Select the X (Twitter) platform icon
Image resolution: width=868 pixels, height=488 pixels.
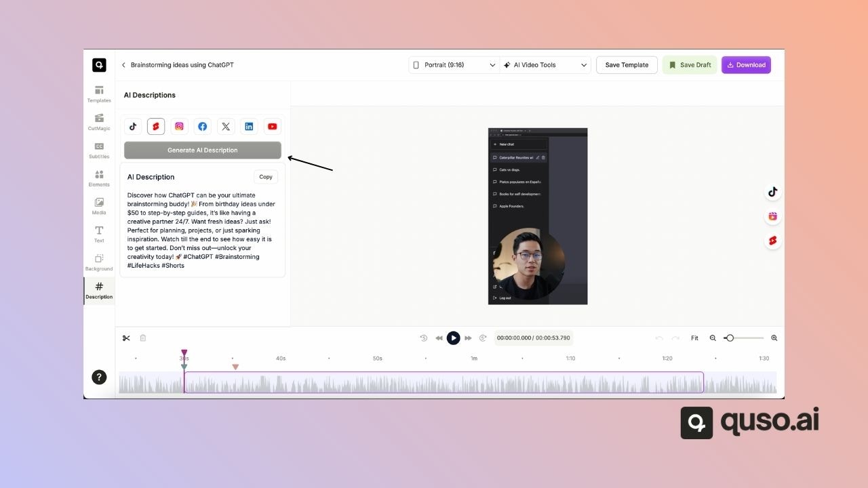pyautogui.click(x=226, y=126)
